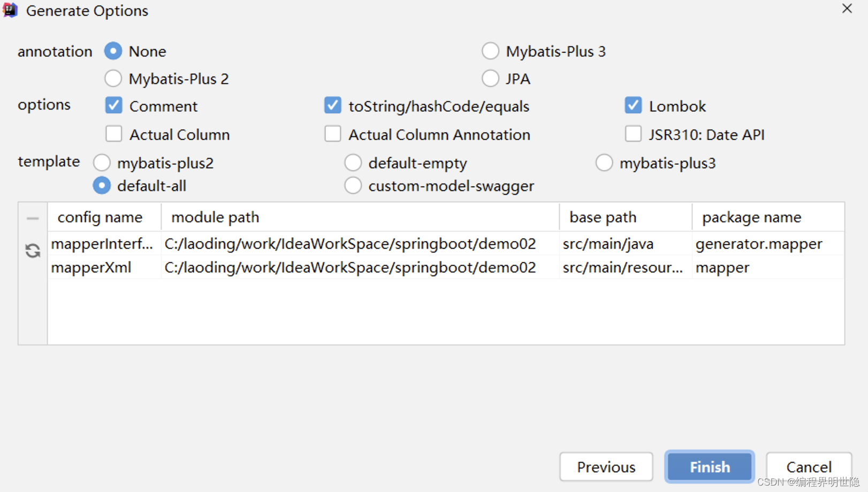Choose the JPA annotation radio button
Screen dimensions: 868x492
coord(490,79)
